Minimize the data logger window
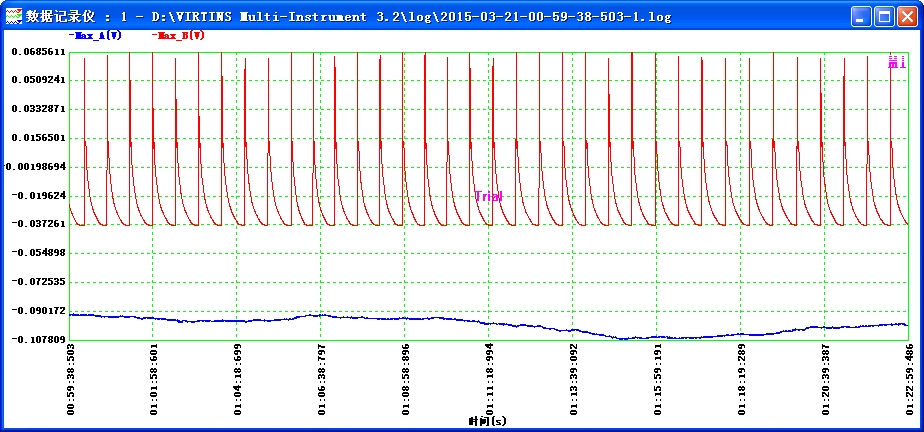The image size is (924, 432). pyautogui.click(x=860, y=17)
